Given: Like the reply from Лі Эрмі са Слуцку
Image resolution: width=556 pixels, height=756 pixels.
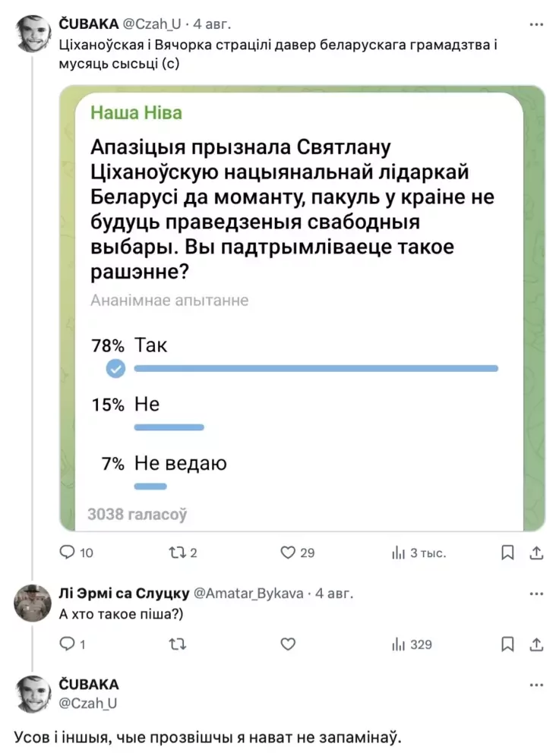Looking at the screenshot, I should [x=288, y=644].
